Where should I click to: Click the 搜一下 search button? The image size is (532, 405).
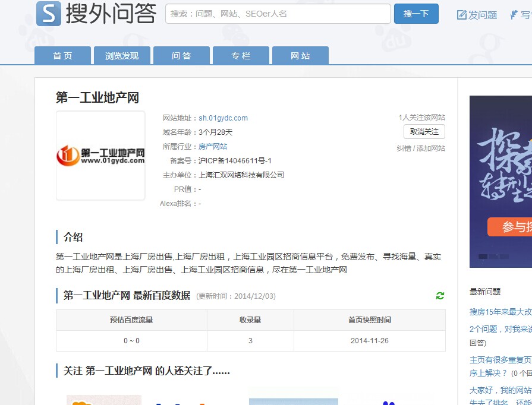[x=416, y=14]
